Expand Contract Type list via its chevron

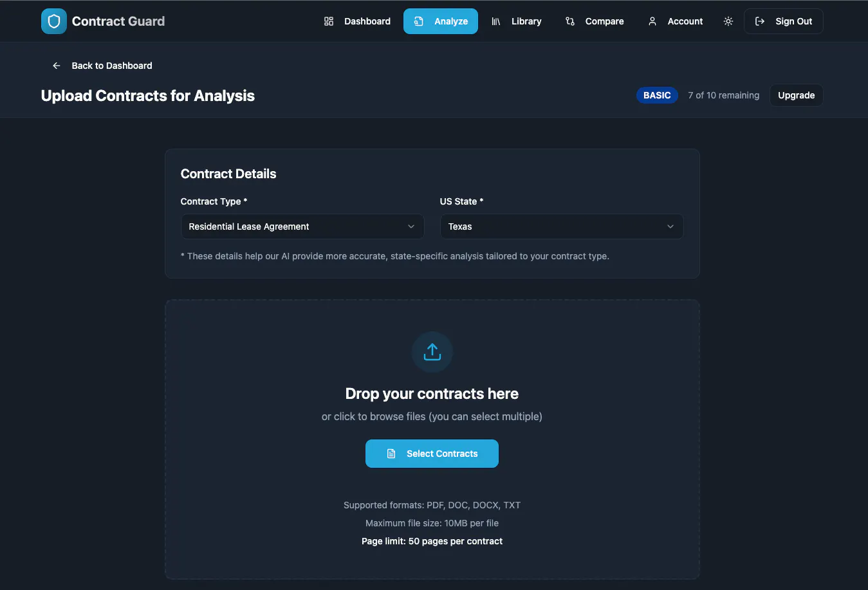pyautogui.click(x=411, y=226)
